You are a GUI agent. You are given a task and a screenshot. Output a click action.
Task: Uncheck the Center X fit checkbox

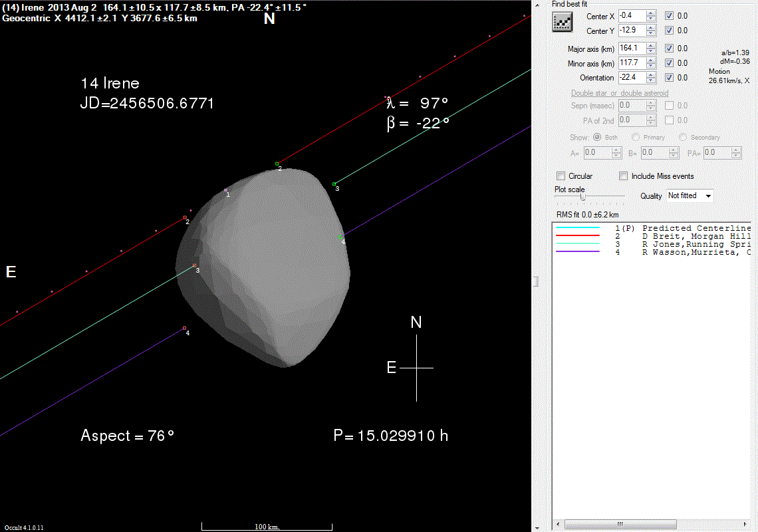tap(670, 15)
